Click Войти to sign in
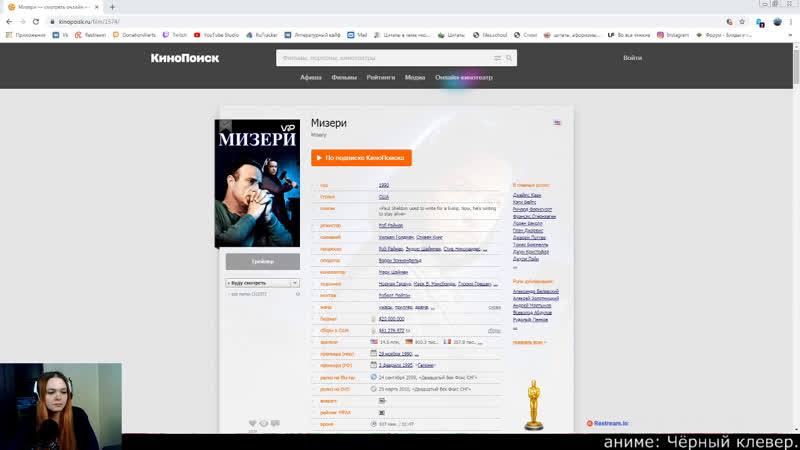Viewport: 800px width, 450px height. [x=632, y=58]
